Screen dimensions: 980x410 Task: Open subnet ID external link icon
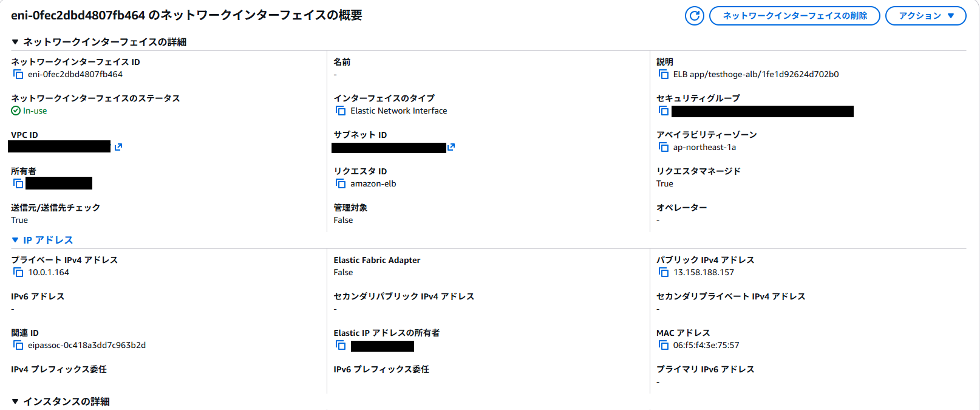(x=451, y=147)
